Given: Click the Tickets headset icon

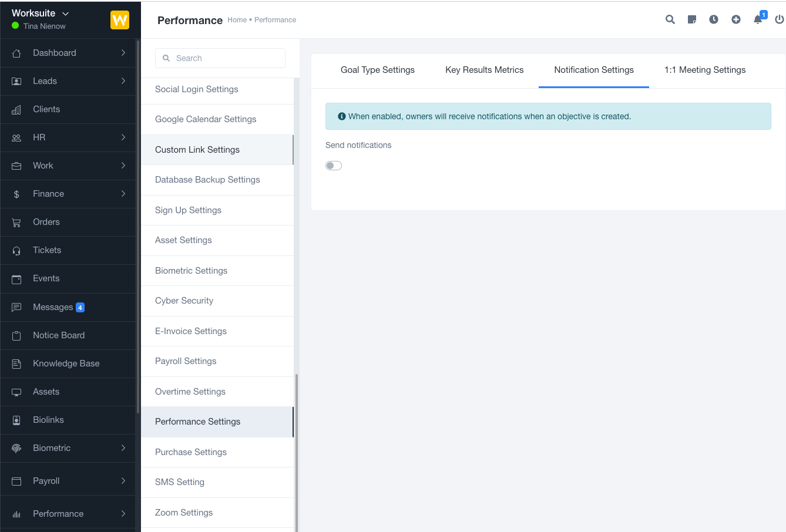Looking at the screenshot, I should [16, 251].
